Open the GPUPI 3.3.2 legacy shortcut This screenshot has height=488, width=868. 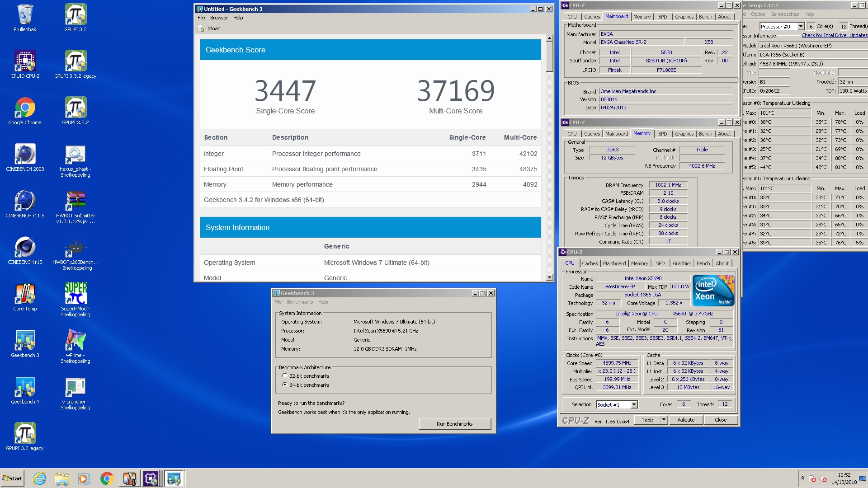[x=75, y=65]
